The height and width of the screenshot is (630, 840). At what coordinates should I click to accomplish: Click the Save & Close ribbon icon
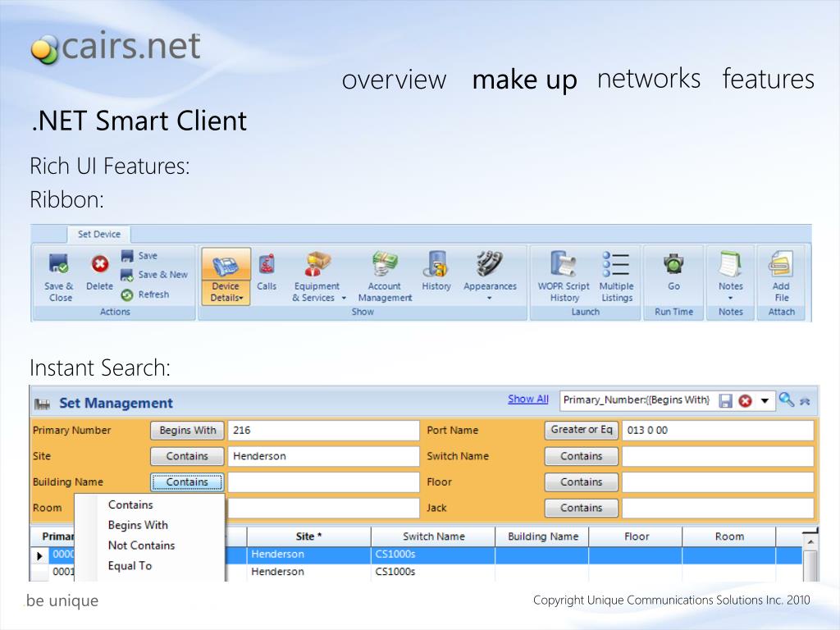point(58,265)
